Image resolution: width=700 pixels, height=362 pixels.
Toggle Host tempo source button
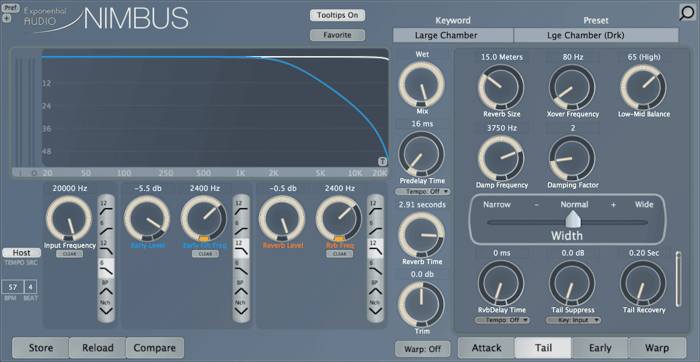[x=21, y=253]
